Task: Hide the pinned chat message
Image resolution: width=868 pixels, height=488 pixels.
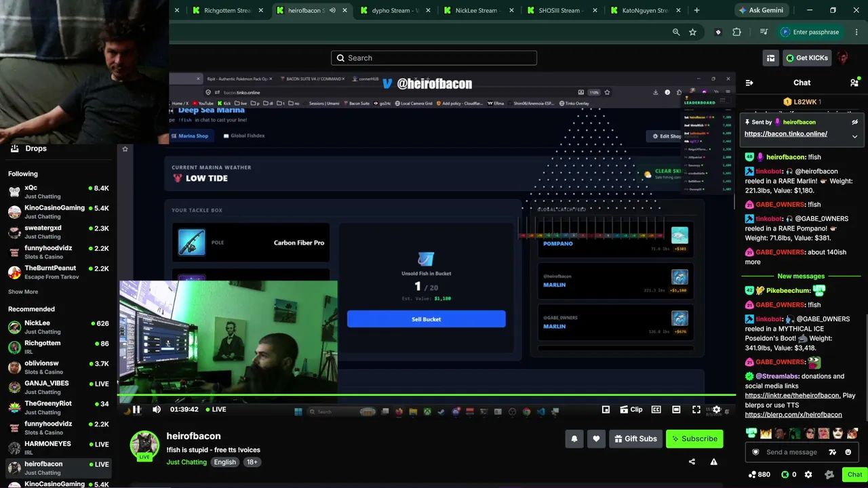Action: click(854, 122)
